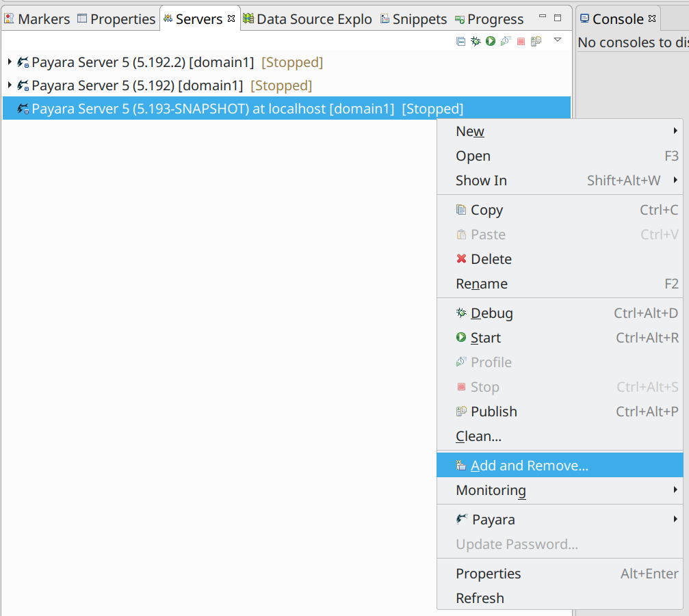Click the close icon on Servers tab
Viewport: 689px width, 616px height.
coord(231,18)
